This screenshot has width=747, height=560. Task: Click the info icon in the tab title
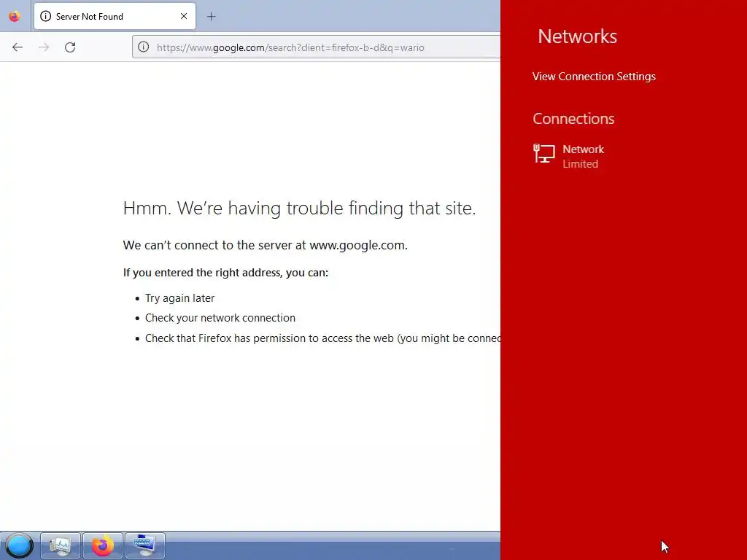46,16
